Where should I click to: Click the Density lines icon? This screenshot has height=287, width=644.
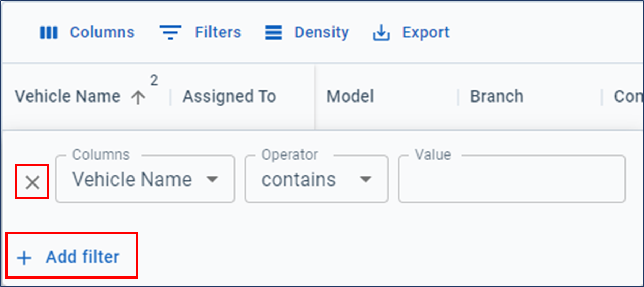[x=273, y=33]
